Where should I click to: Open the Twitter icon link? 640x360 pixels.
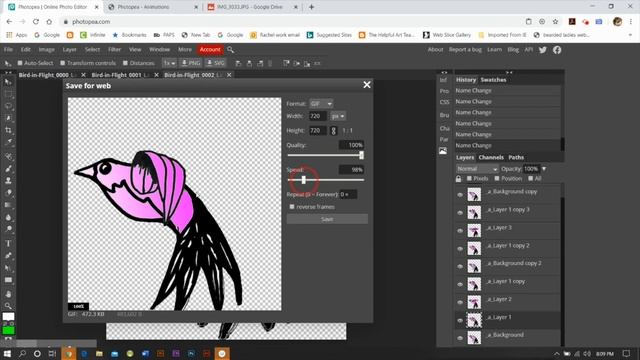click(x=542, y=50)
